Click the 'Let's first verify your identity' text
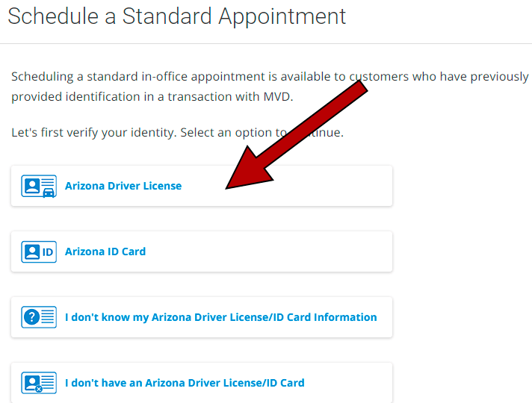 click(x=177, y=132)
